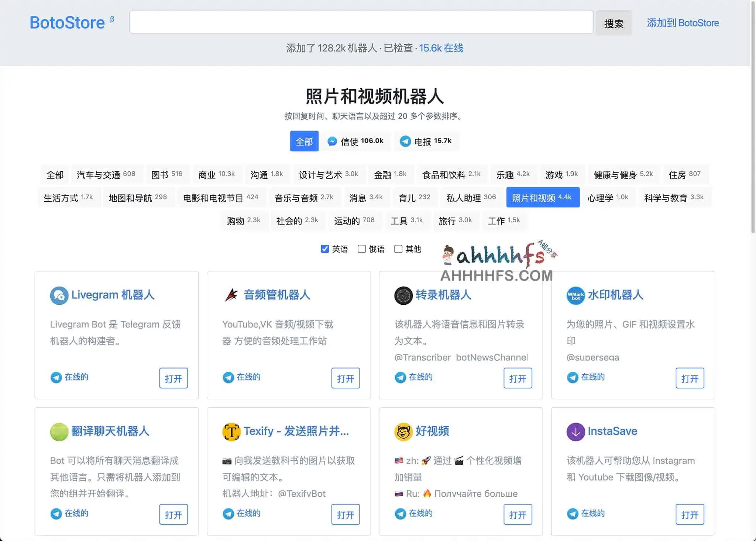The width and height of the screenshot is (756, 541).
Task: Filter by 电报 Telegram platform tab
Action: click(426, 141)
